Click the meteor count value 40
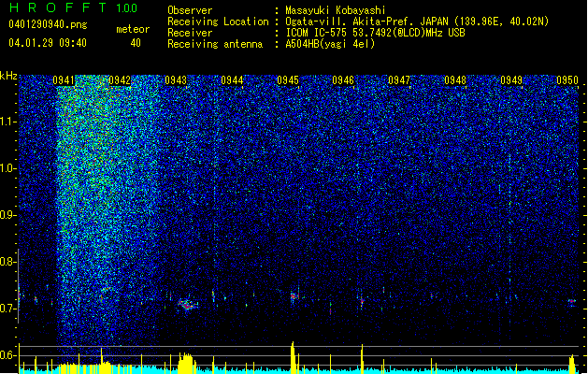This screenshot has height=374, width=588. click(x=136, y=43)
